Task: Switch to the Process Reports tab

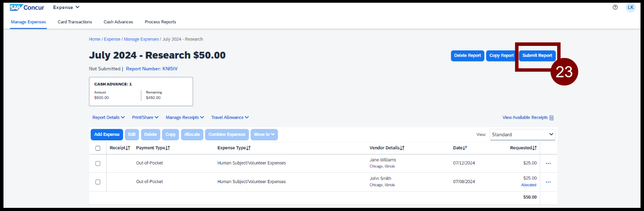Action: click(161, 22)
